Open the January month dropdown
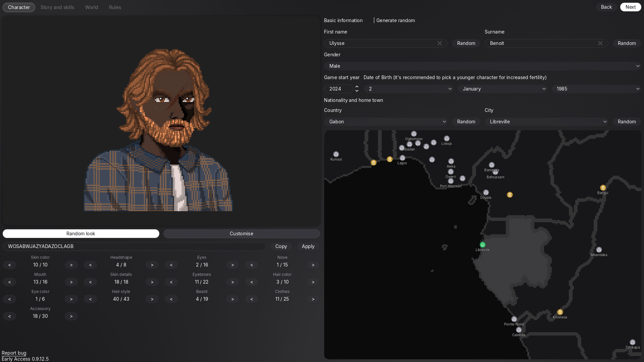The image size is (644, 362). (x=502, y=89)
